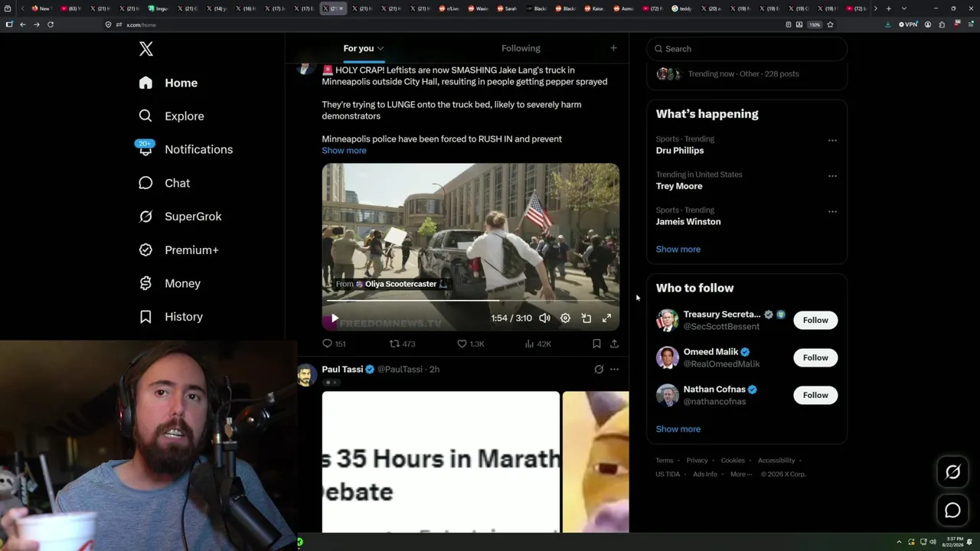This screenshot has width=980, height=551.
Task: Open a new browser tab
Action: click(x=888, y=8)
